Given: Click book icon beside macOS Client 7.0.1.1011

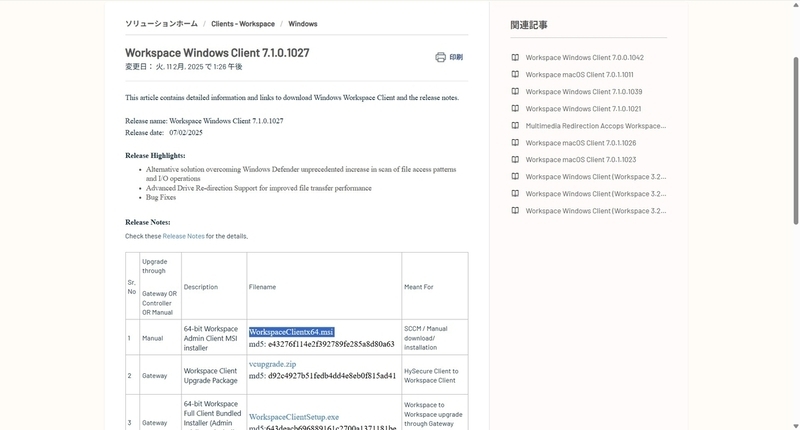Looking at the screenshot, I should coord(515,74).
